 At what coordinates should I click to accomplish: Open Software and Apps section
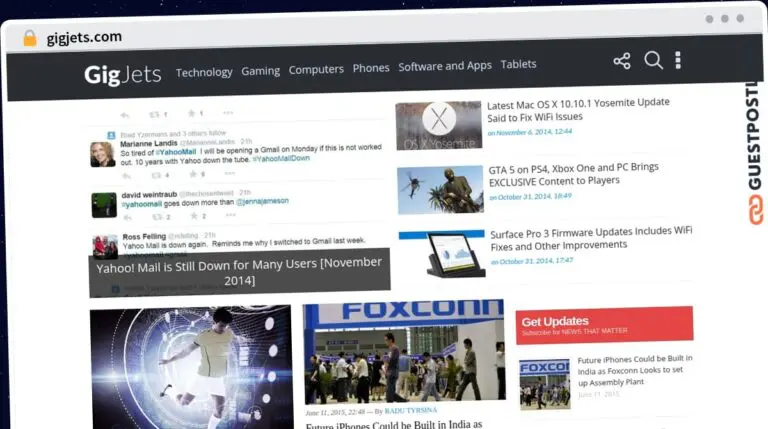coord(445,66)
